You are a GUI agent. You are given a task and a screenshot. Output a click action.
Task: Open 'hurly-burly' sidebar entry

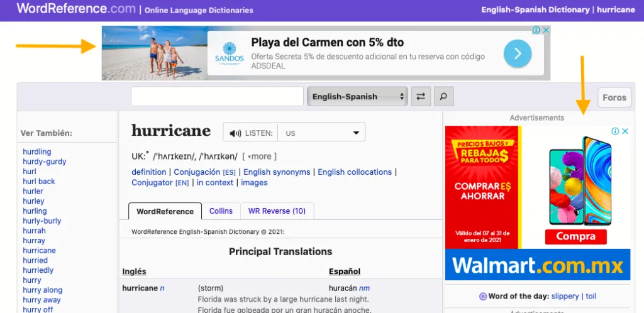[x=42, y=221]
